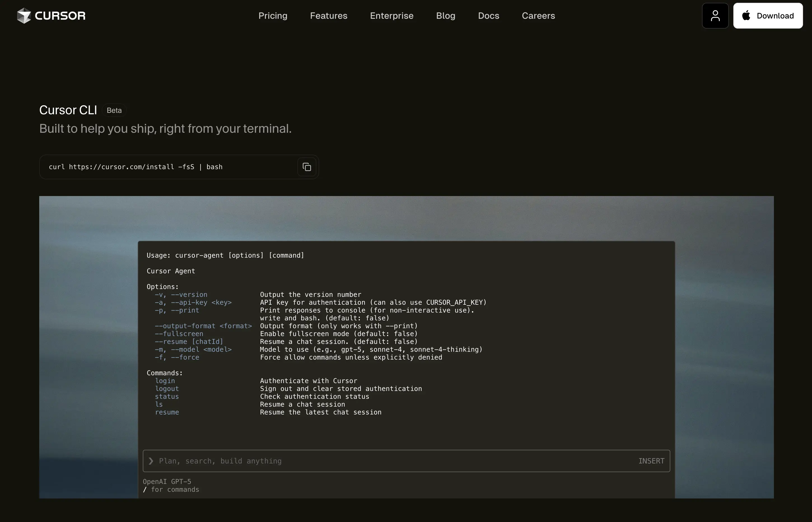This screenshot has width=812, height=522.
Task: Click the OpenAI GPT-5 model label
Action: pos(167,481)
